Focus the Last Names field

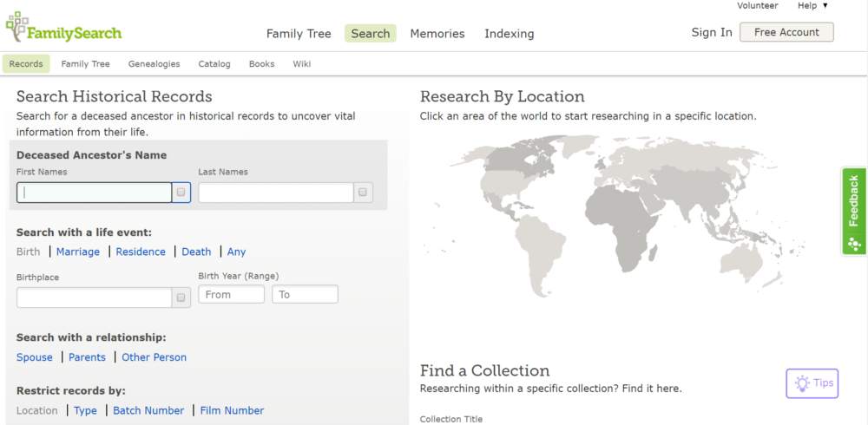[276, 193]
